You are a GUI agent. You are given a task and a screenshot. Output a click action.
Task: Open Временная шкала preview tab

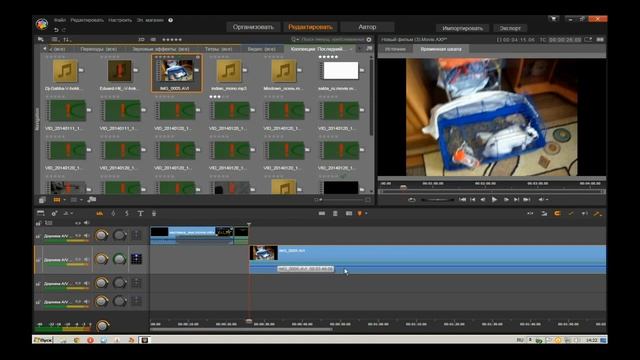tap(441, 49)
